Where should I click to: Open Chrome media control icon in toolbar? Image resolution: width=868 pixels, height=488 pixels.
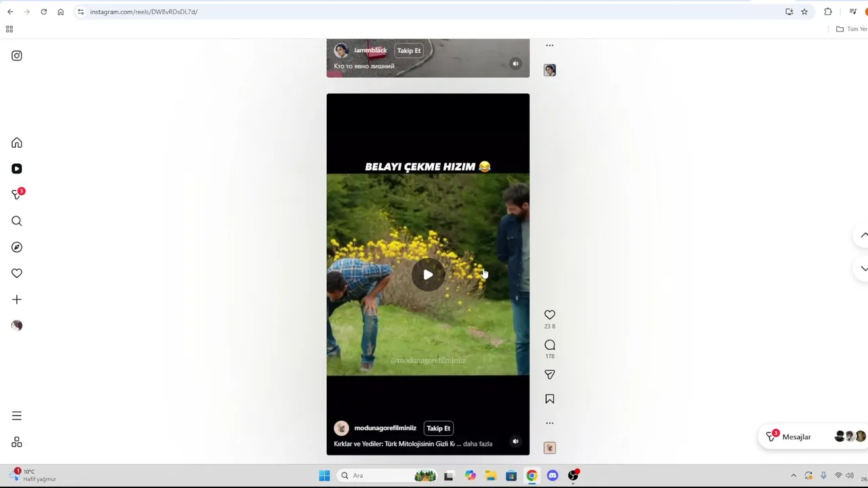853,12
